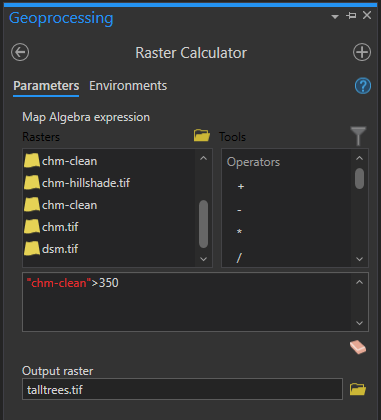The width and height of the screenshot is (381, 420).
Task: Open the Geoprocessing pane options dropdown arrow
Action: tap(335, 16)
